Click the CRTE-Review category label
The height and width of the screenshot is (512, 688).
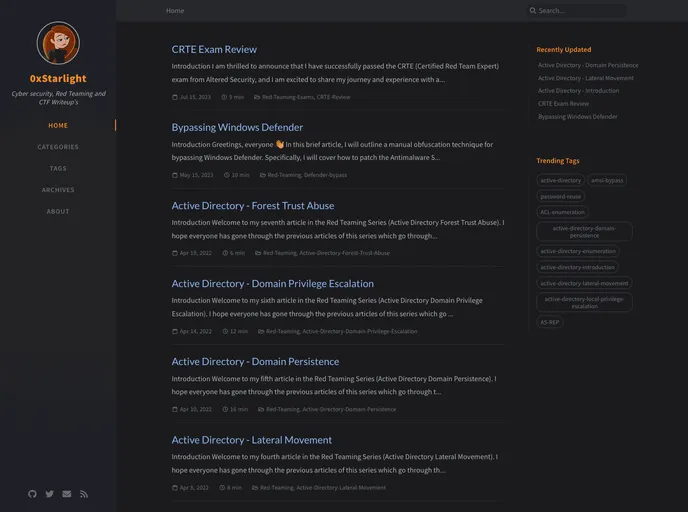(x=333, y=97)
